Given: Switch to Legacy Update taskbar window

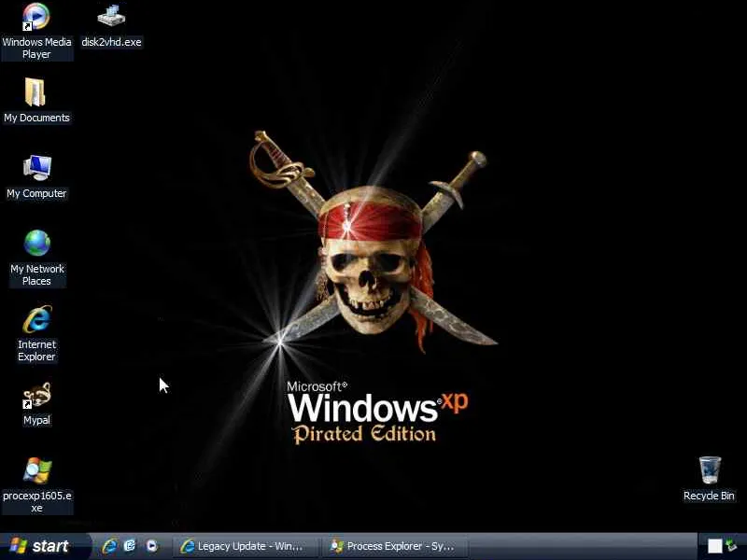Looking at the screenshot, I should click(x=245, y=546).
